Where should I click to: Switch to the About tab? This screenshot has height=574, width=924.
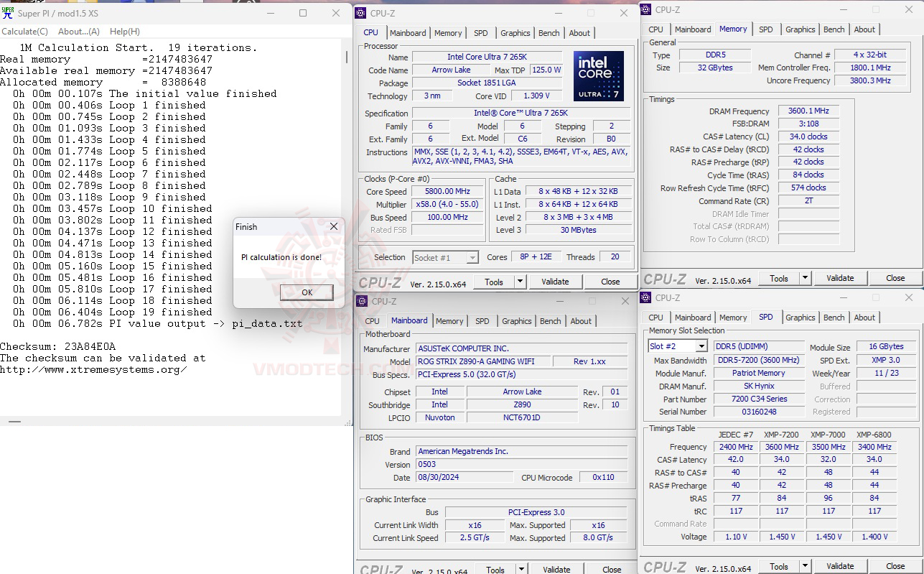pyautogui.click(x=579, y=32)
